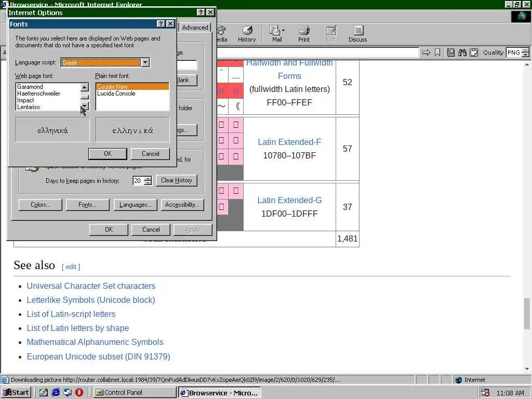Click the binoculars search icon

462,52
